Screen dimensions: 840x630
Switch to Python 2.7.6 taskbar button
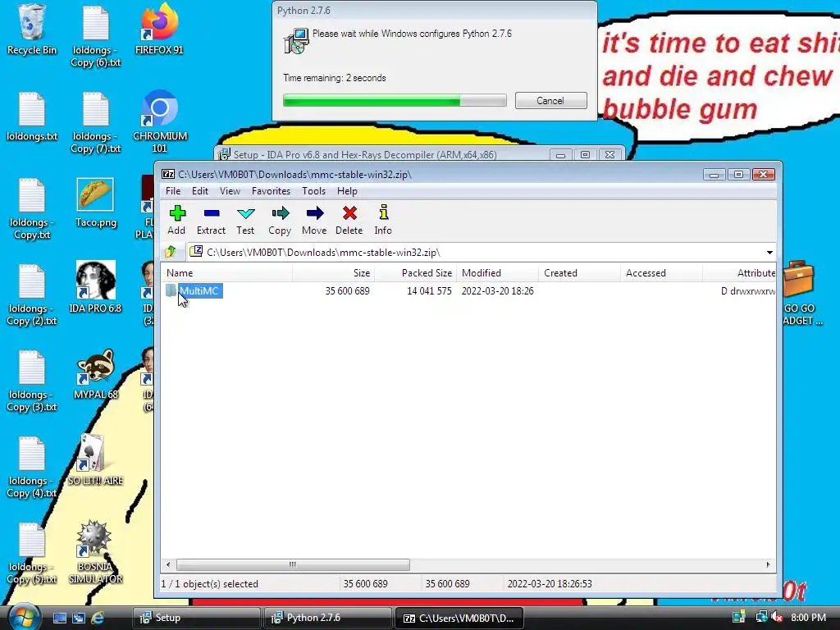pyautogui.click(x=327, y=618)
